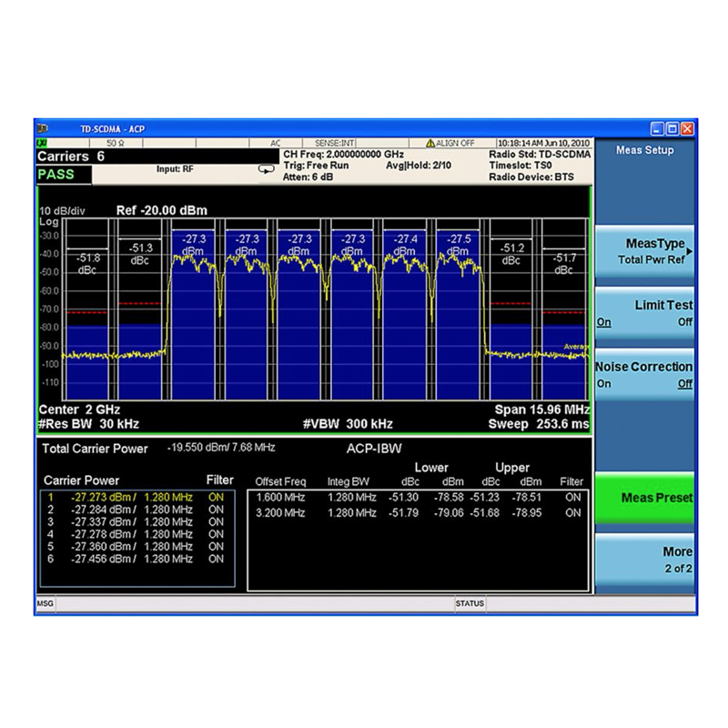Select carrier 3 row -27.337 dBm
The height and width of the screenshot is (728, 728).
point(136,521)
